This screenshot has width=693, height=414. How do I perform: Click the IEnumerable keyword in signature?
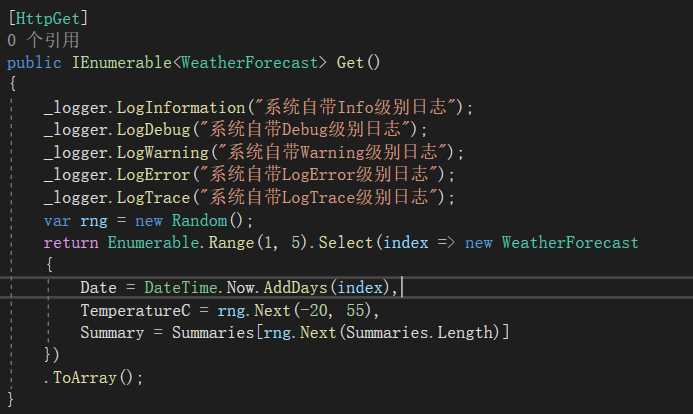pos(122,62)
